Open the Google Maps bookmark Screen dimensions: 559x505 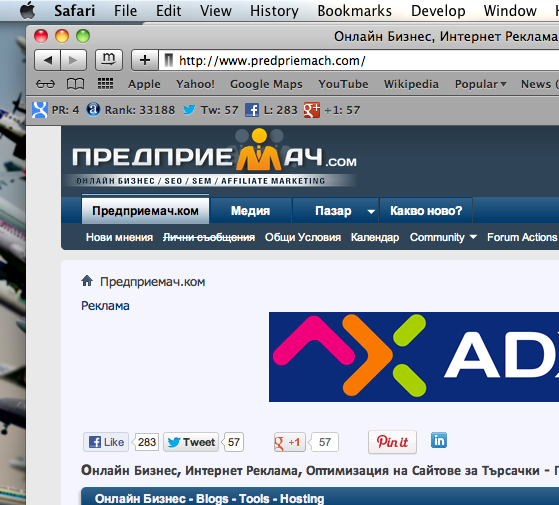(266, 84)
